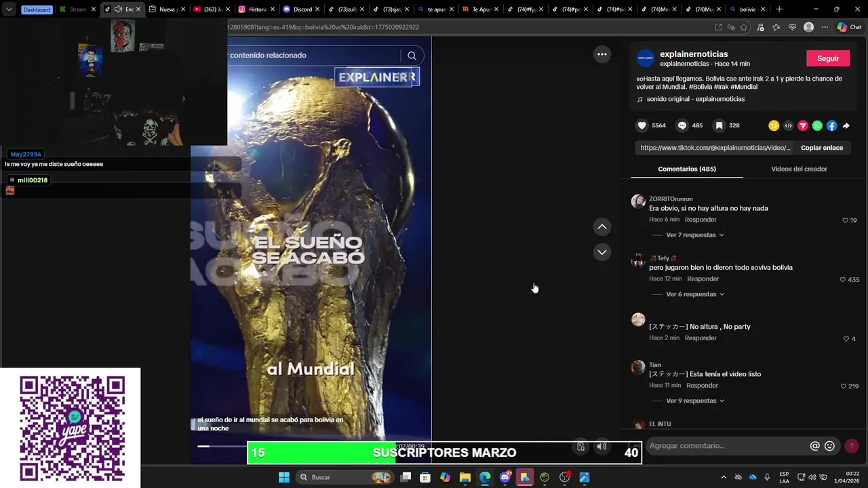Open 'sonido original - explainernoticias' sound link
868x488 pixels.
coord(696,99)
